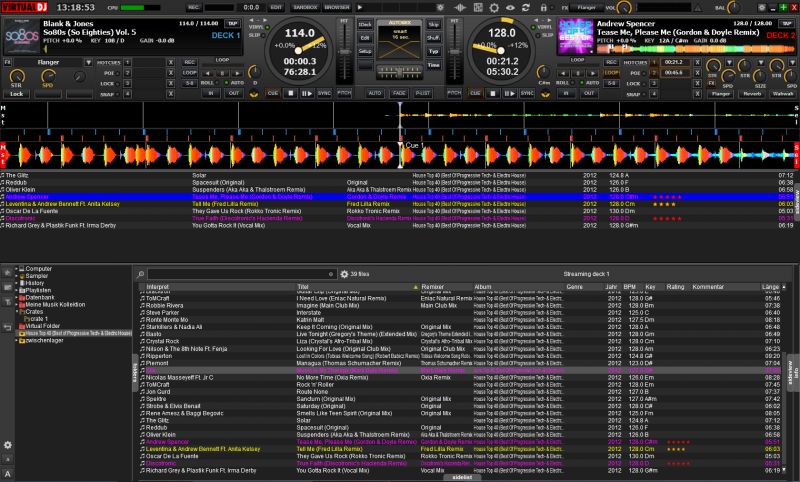This screenshot has width=800, height=482.
Task: Click the P-LIST button below crossfader
Action: pyautogui.click(x=422, y=93)
